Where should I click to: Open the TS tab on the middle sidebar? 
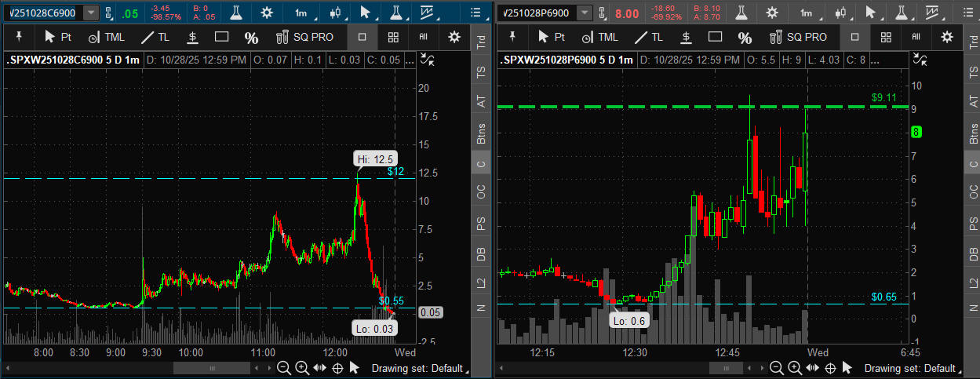pyautogui.click(x=480, y=72)
